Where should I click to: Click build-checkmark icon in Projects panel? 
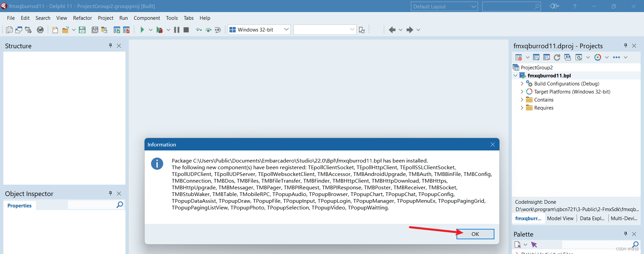[579, 57]
